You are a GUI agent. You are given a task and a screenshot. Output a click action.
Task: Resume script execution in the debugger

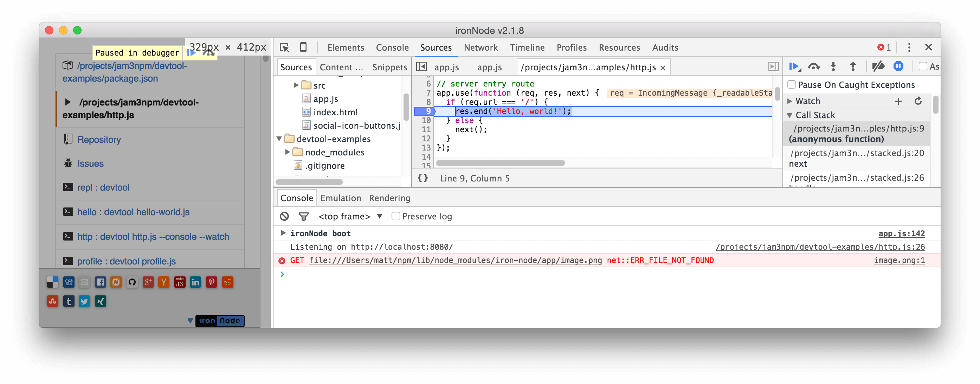(x=795, y=66)
